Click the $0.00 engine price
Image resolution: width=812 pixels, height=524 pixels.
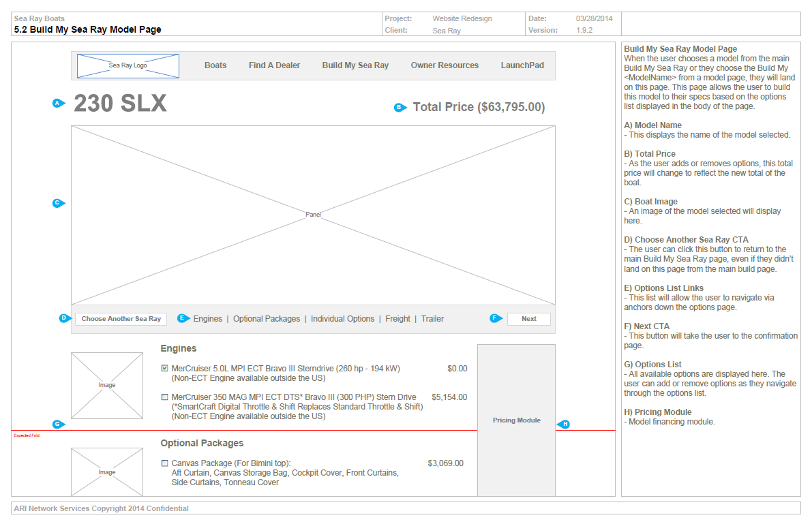click(457, 369)
